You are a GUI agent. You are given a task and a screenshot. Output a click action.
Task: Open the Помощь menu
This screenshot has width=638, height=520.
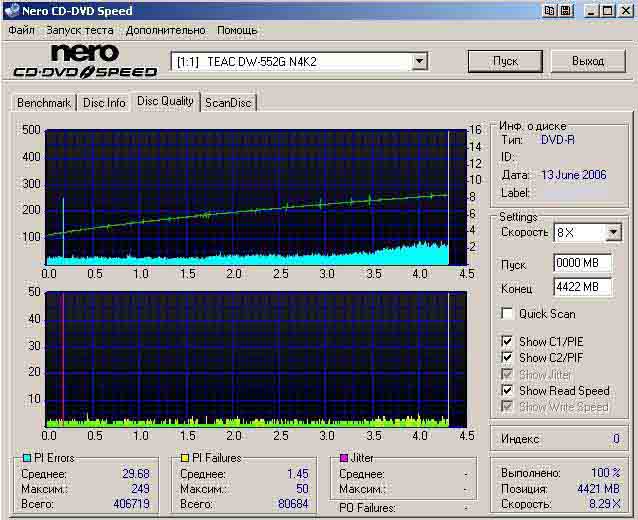tap(237, 31)
